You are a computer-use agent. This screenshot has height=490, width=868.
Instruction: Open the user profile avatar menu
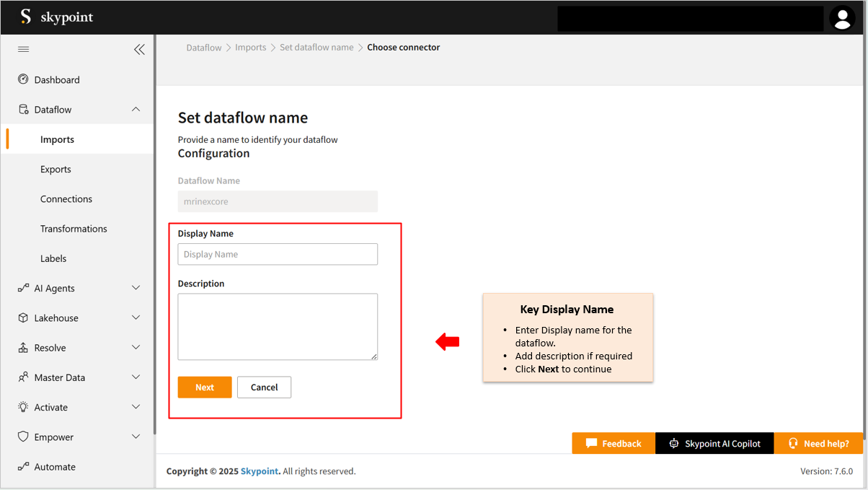click(x=841, y=18)
